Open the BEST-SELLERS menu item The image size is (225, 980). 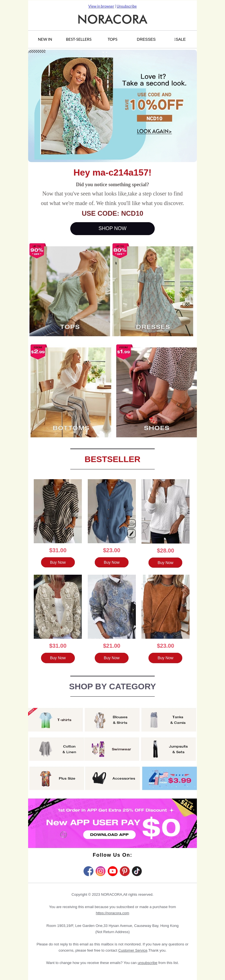[79, 39]
